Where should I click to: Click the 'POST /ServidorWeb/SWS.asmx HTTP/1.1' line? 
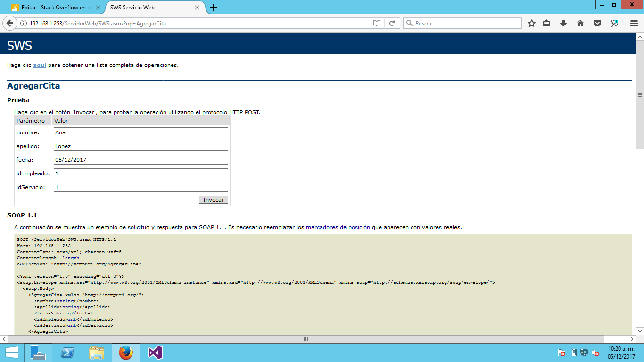click(x=66, y=239)
